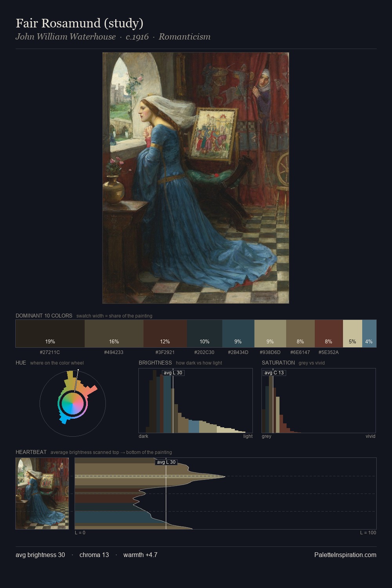Click the hue color wheel center

73,403
